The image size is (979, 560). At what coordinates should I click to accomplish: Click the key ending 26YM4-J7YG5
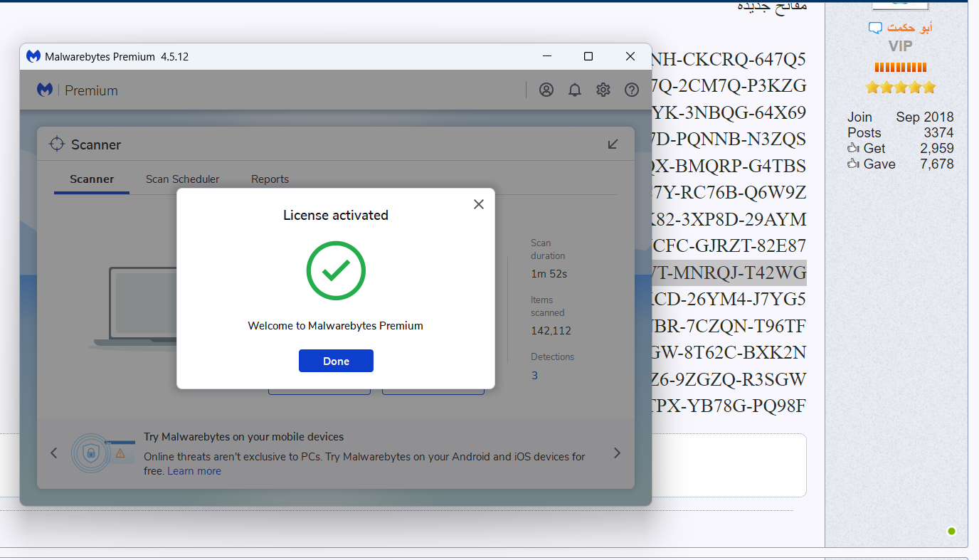click(729, 299)
